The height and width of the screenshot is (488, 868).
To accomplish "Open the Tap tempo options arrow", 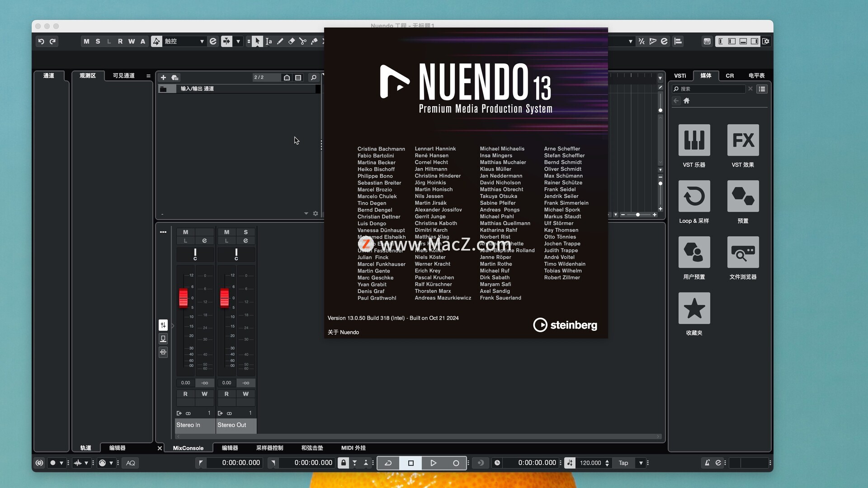I will pyautogui.click(x=641, y=463).
